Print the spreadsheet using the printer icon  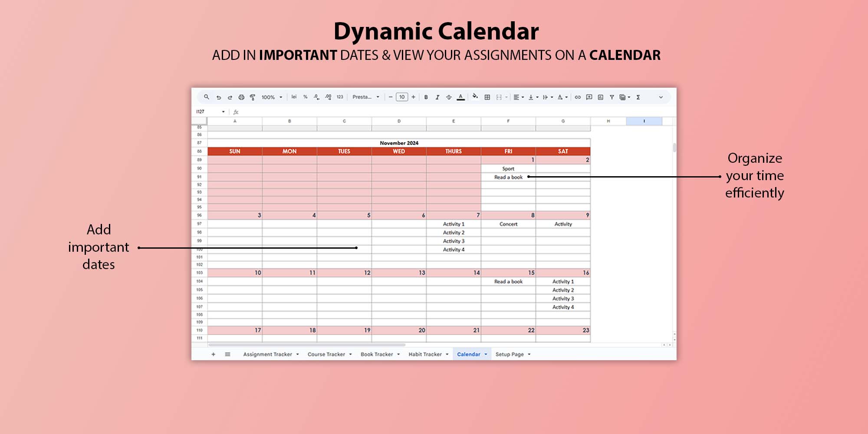241,97
